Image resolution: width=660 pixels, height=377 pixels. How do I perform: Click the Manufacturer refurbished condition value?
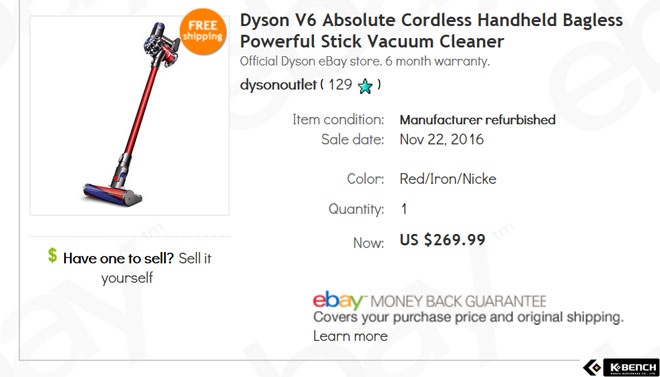click(477, 120)
